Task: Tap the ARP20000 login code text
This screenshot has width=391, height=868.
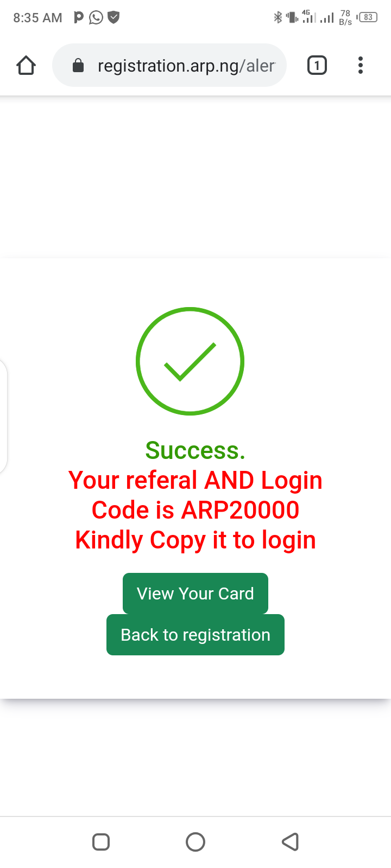Action: [x=240, y=510]
